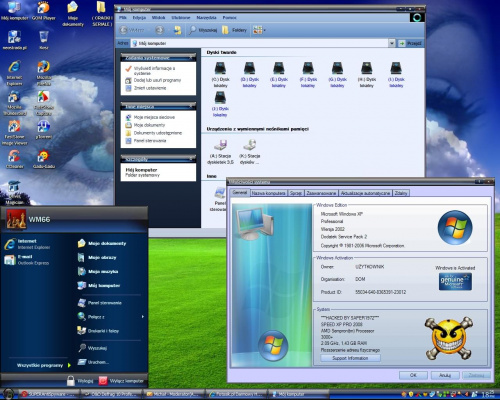Click Uruchom... in the Start menu
The width and height of the screenshot is (500, 400).
coord(93,362)
